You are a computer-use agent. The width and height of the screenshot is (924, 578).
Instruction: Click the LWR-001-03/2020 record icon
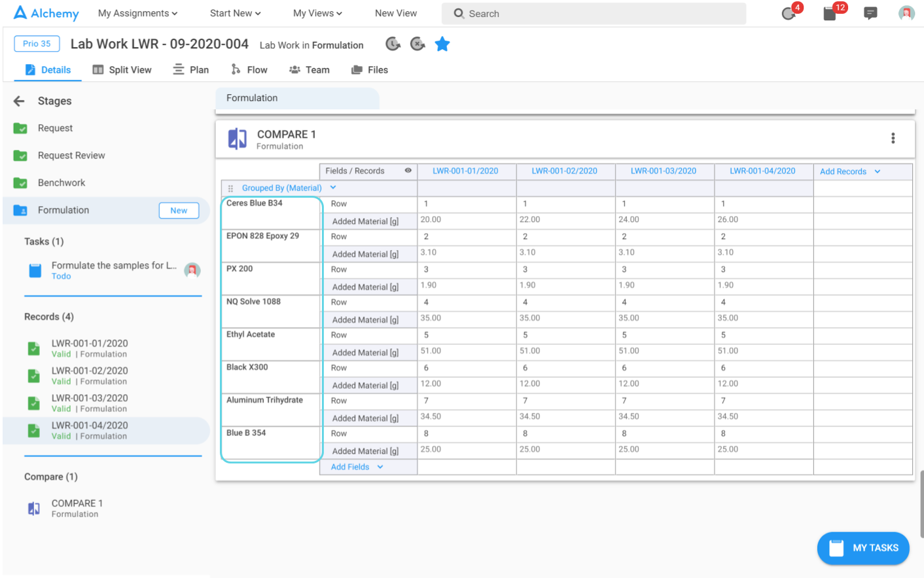pos(34,403)
